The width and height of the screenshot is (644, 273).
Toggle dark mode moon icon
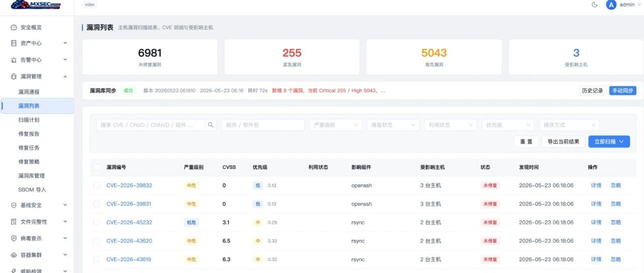click(594, 5)
